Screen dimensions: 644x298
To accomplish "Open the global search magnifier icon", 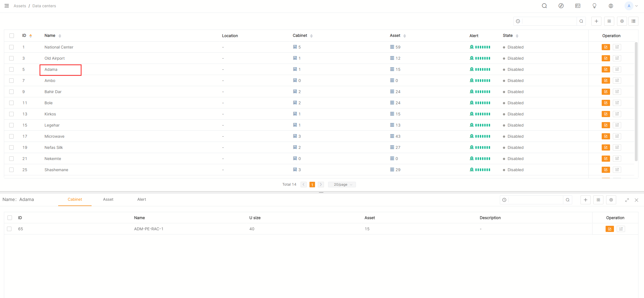I will tap(544, 6).
